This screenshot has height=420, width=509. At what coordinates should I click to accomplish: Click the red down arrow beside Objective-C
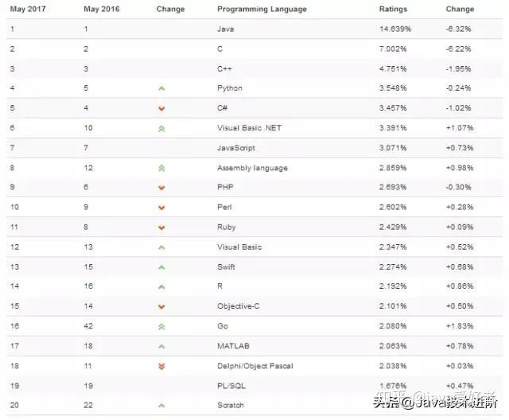(x=161, y=306)
